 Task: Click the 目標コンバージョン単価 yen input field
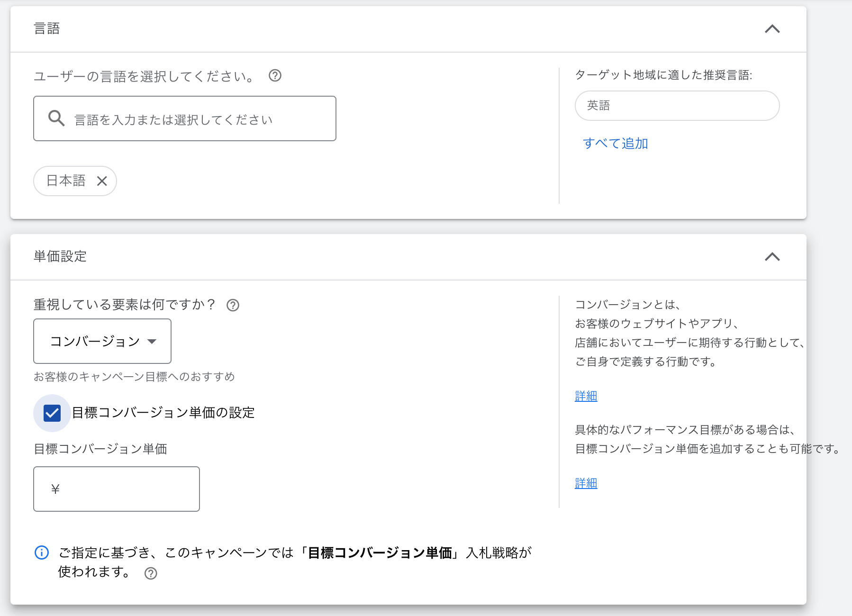[x=117, y=489]
